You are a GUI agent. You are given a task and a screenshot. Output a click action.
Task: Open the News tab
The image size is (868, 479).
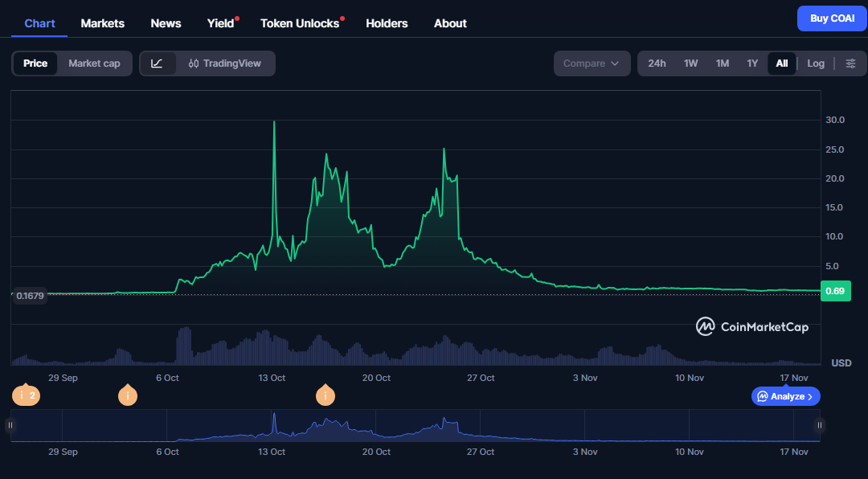pos(166,23)
